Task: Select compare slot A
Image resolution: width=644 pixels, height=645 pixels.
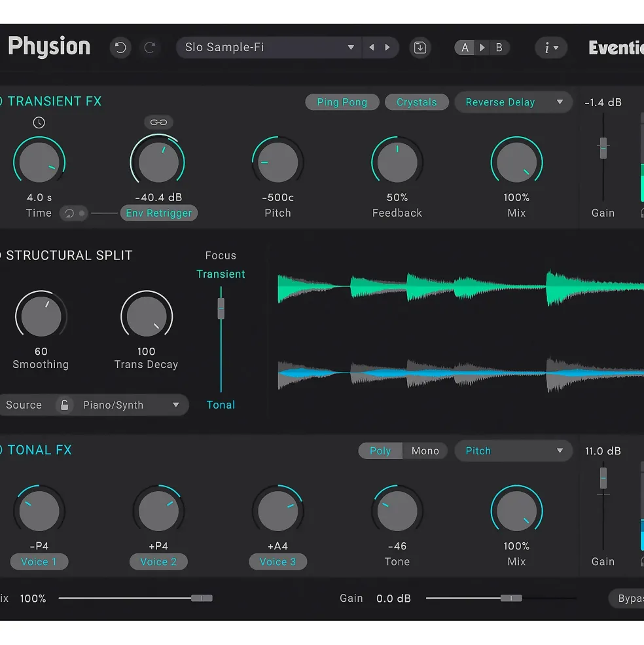Action: pyautogui.click(x=465, y=48)
